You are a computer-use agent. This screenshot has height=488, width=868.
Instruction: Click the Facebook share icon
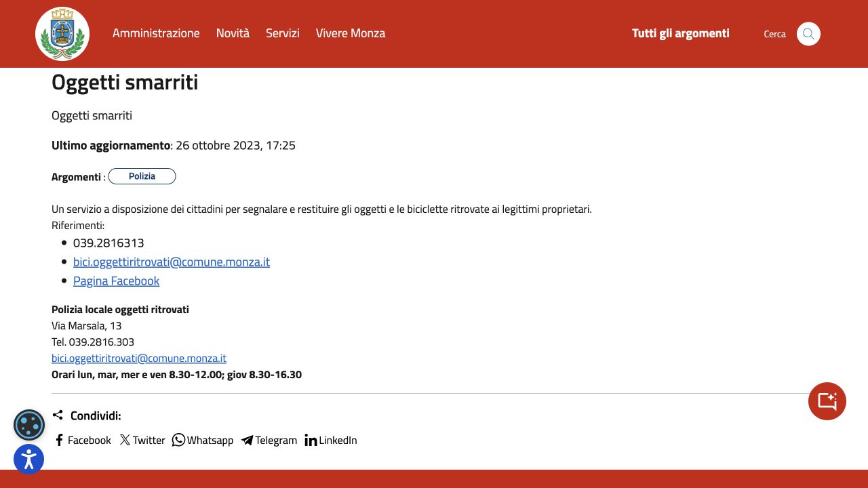point(59,440)
